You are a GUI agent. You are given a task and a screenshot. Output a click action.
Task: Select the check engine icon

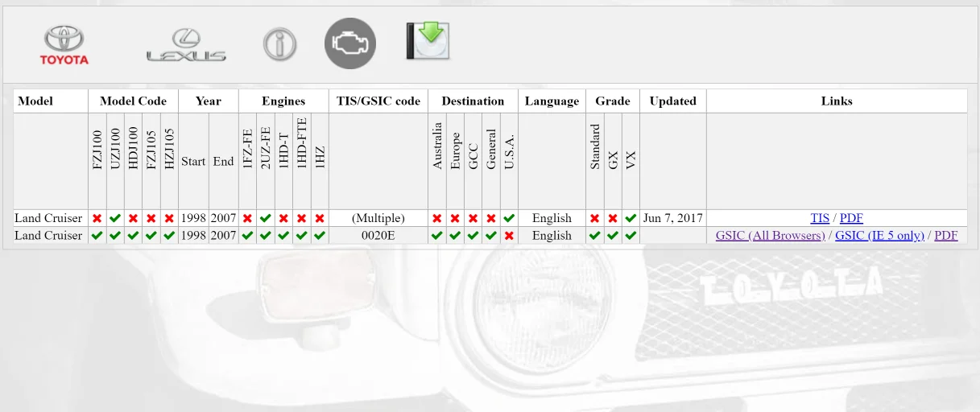(x=350, y=43)
